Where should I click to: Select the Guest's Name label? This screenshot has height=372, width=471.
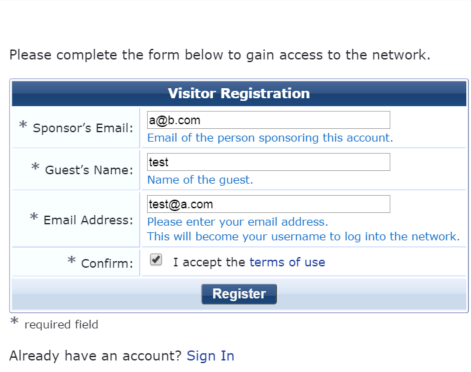89,170
